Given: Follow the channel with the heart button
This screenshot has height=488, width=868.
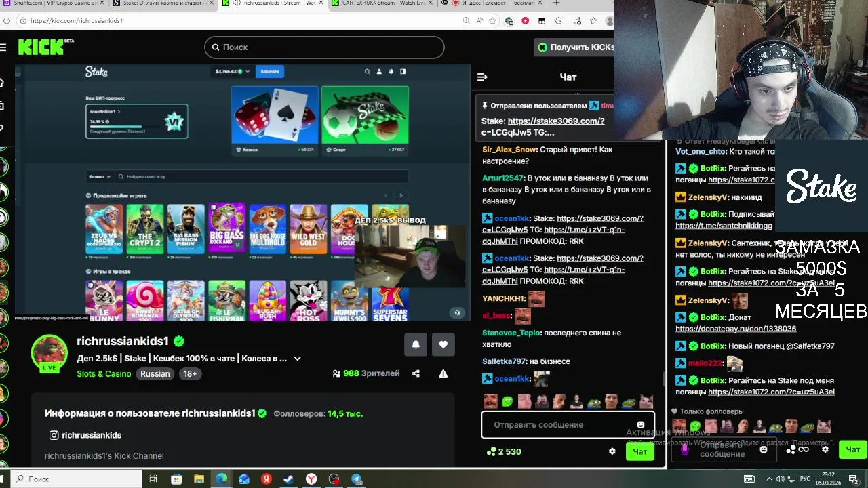Looking at the screenshot, I should click(x=443, y=344).
